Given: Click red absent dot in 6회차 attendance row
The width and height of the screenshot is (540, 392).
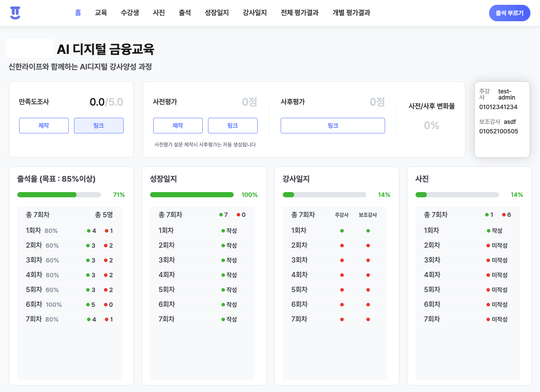Looking at the screenshot, I should (x=106, y=305).
